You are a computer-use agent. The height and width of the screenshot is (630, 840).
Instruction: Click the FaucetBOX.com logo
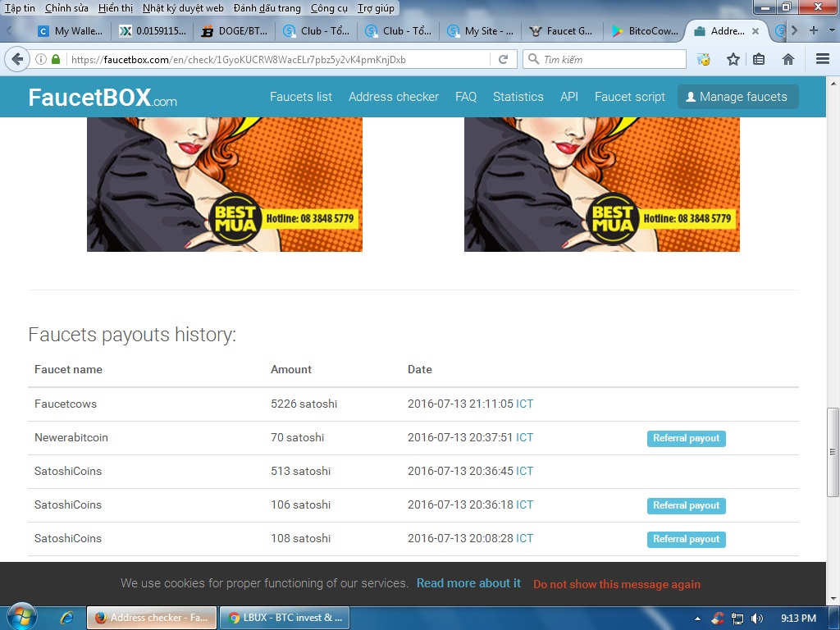(103, 98)
